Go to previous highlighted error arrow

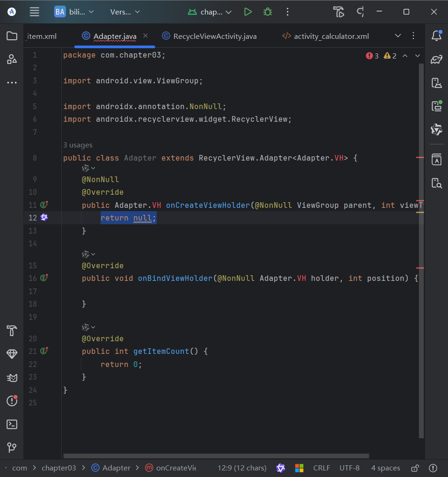coord(405,56)
